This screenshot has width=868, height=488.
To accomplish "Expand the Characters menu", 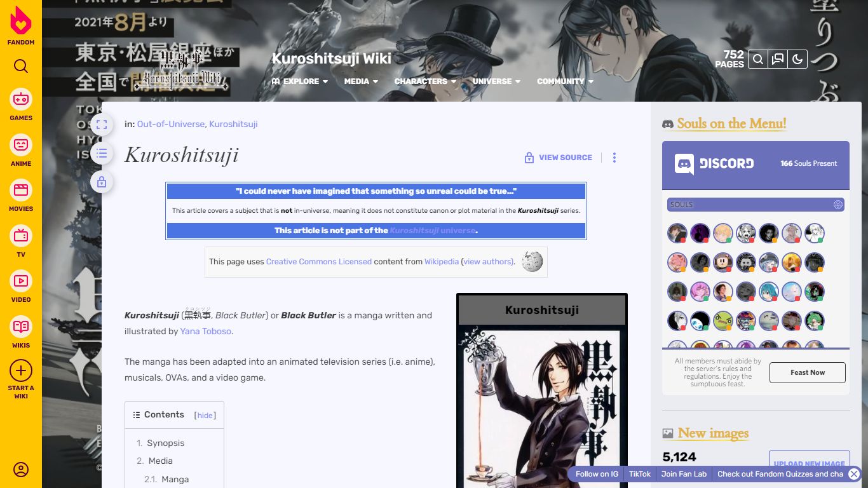I will tap(425, 81).
